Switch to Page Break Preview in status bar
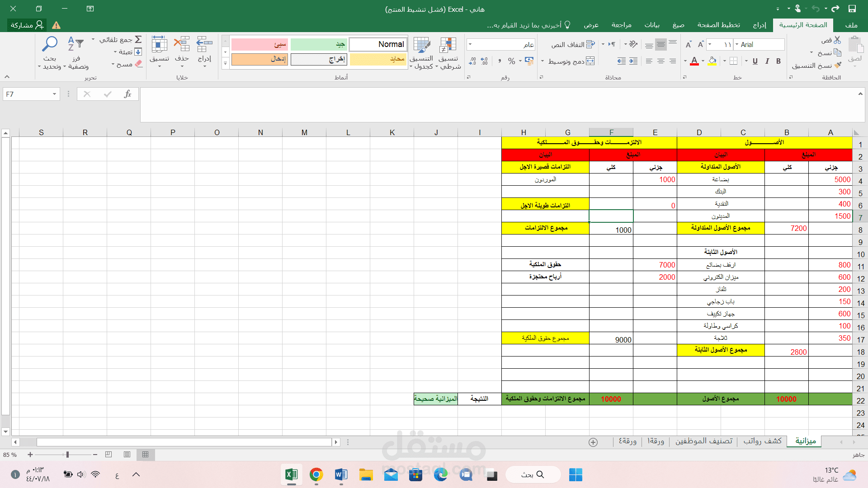This screenshot has height=488, width=868. pyautogui.click(x=108, y=455)
